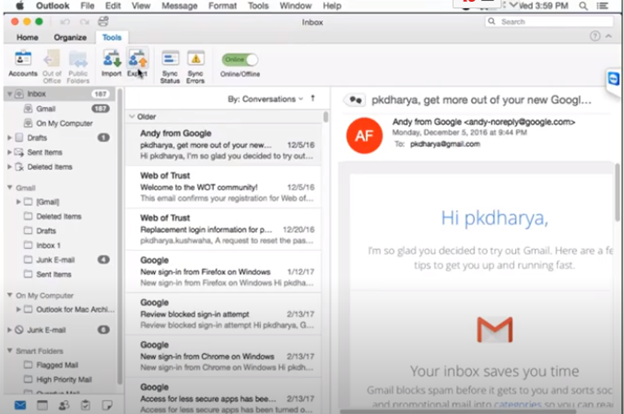Viewport: 624px width, 414px height.
Task: Switch to Tasks view in bottom bar
Action: point(85,405)
